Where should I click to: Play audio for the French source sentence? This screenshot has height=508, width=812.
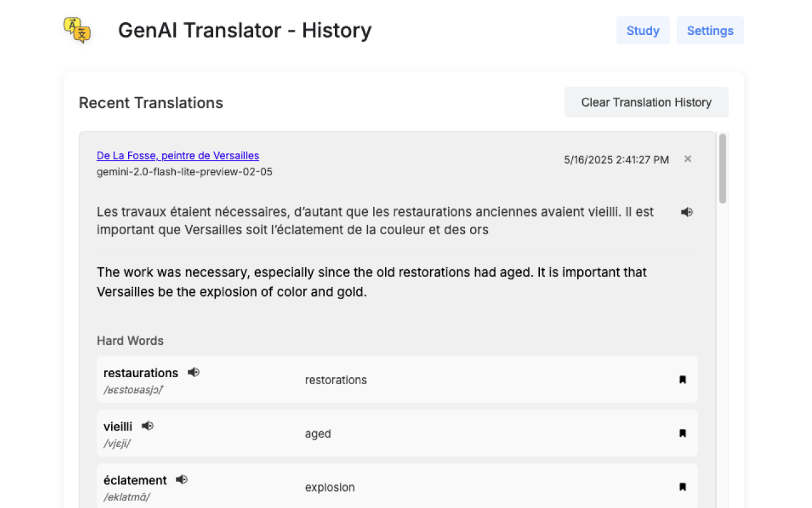[x=686, y=212]
